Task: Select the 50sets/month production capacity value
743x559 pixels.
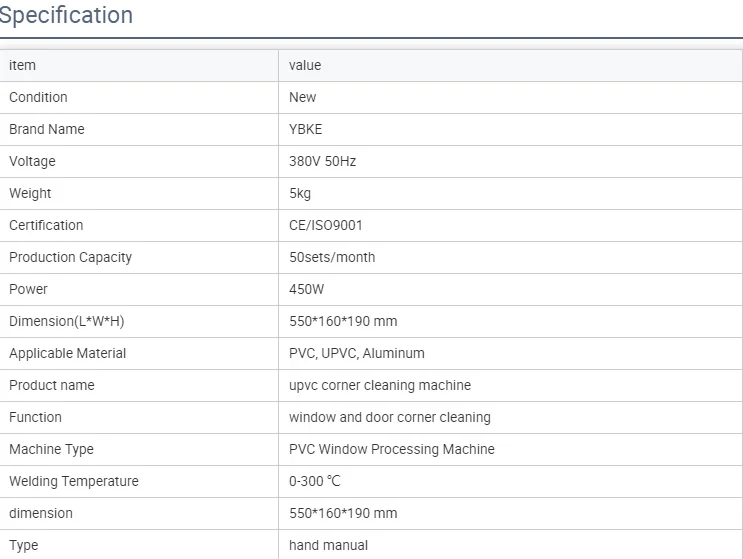Action: (332, 257)
